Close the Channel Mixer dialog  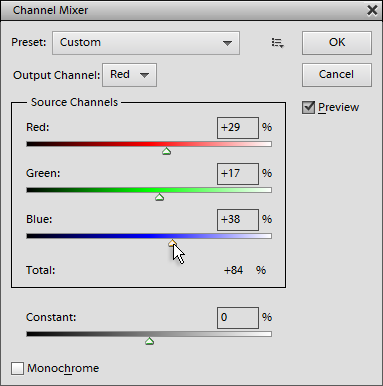[372, 10]
